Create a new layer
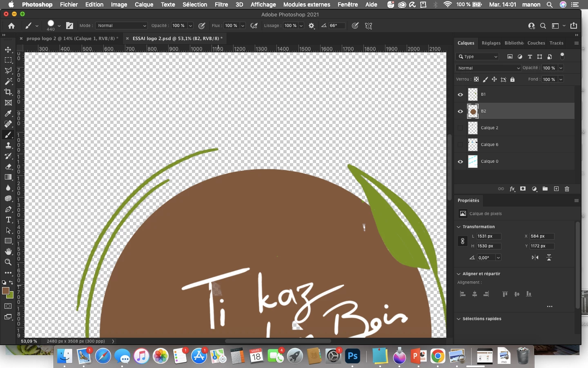 click(x=556, y=189)
